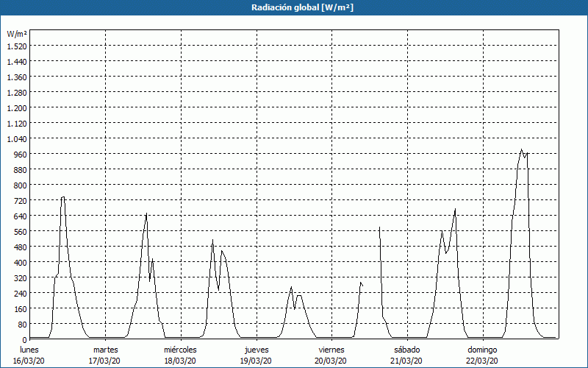The height and width of the screenshot is (368, 588).
Task: Click the 'viernes' day label
Action: pos(331,350)
